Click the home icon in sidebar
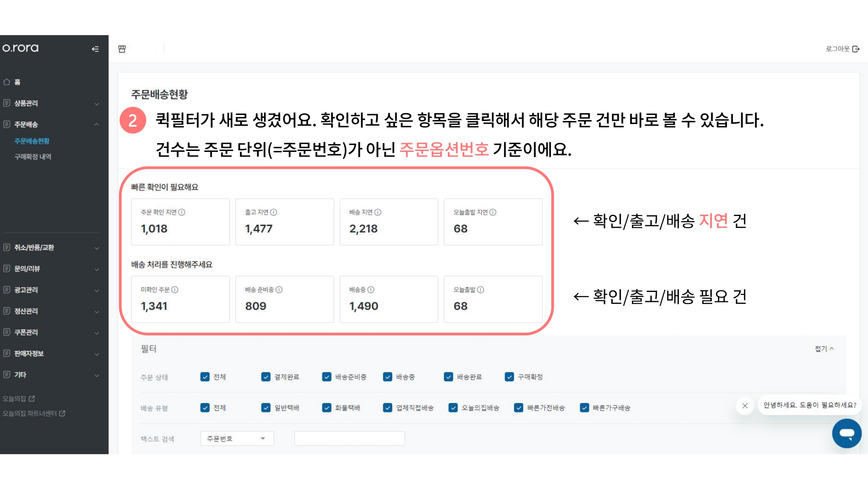Viewport: 868px width, 488px height. 7,82
